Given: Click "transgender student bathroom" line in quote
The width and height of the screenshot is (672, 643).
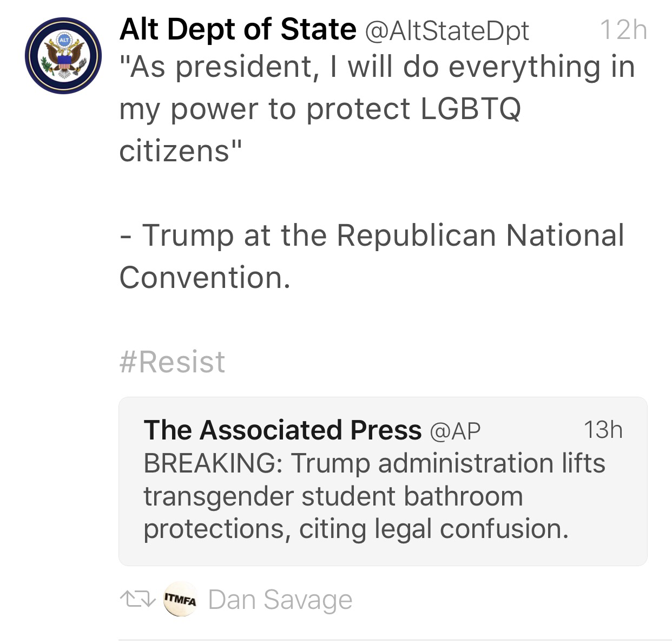Looking at the screenshot, I should click(333, 496).
